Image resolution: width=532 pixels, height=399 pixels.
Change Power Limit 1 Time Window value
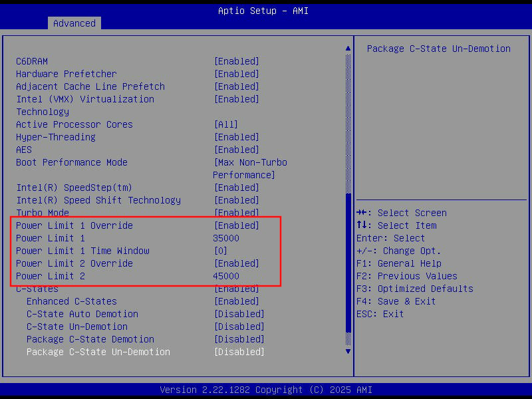[x=220, y=251]
